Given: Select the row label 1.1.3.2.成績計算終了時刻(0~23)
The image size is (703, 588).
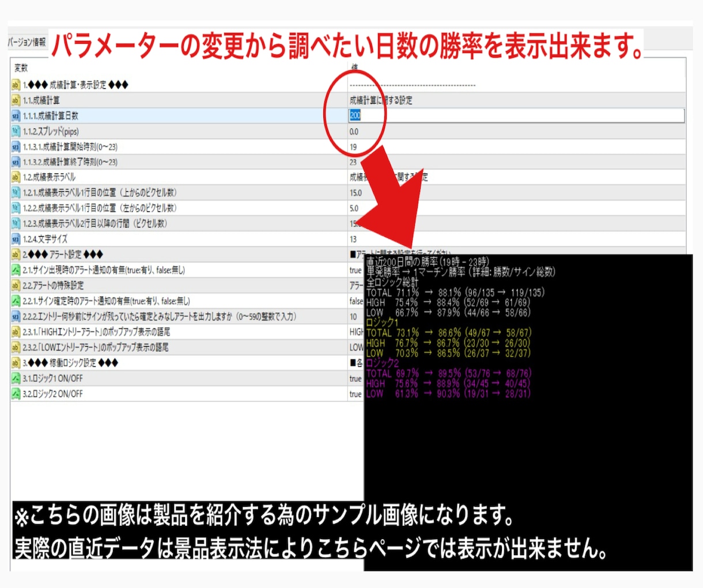Looking at the screenshot, I should 70,162.
